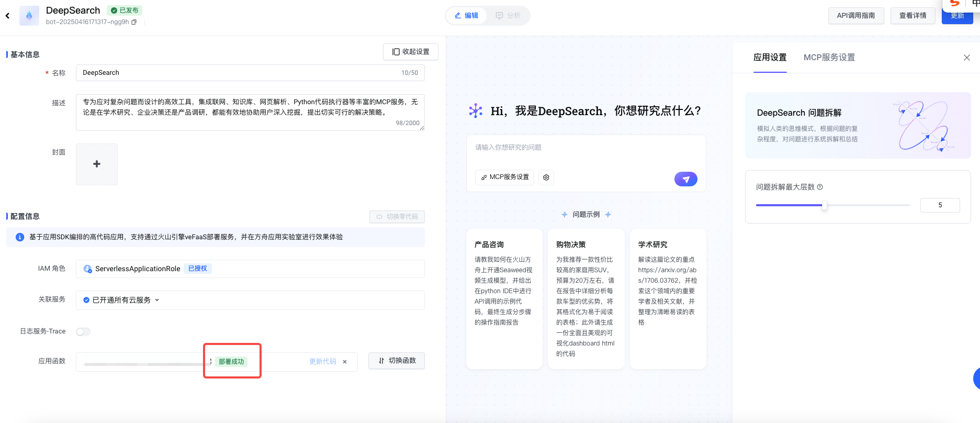Click the 已发布 status badge
980x423 pixels.
coord(125,10)
